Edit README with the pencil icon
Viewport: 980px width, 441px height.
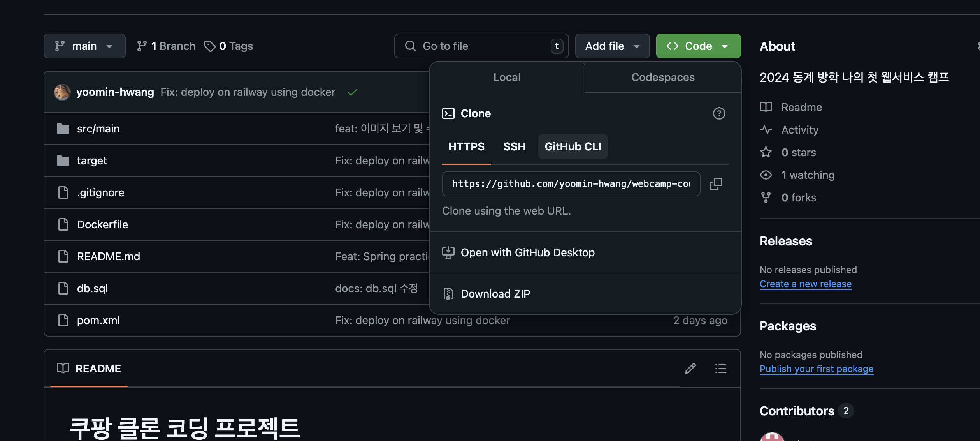[x=690, y=369]
